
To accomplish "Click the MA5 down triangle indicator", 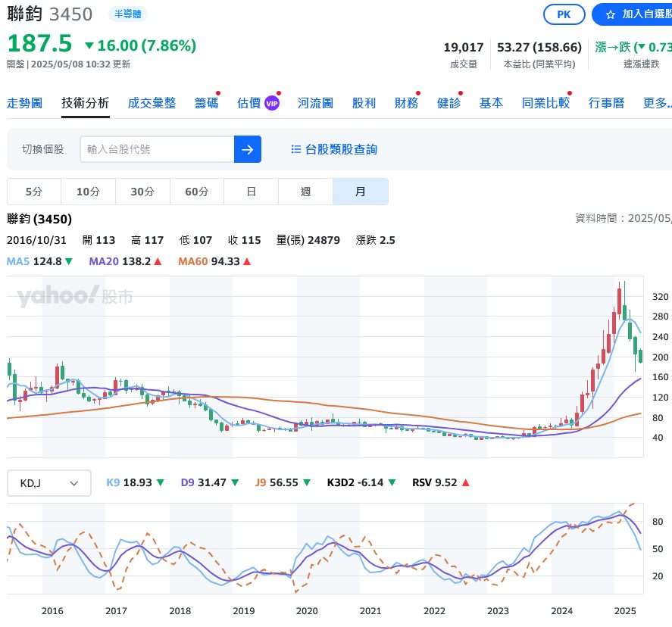I will (69, 261).
